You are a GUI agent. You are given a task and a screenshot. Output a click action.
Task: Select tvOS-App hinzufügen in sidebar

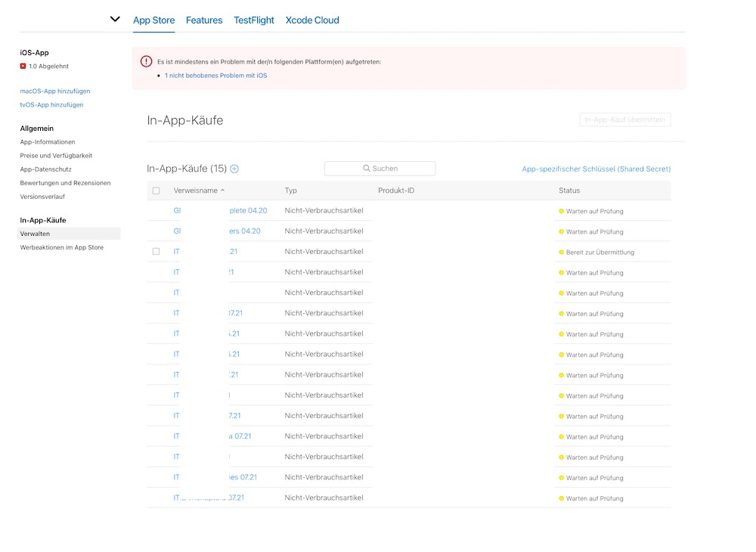click(51, 105)
